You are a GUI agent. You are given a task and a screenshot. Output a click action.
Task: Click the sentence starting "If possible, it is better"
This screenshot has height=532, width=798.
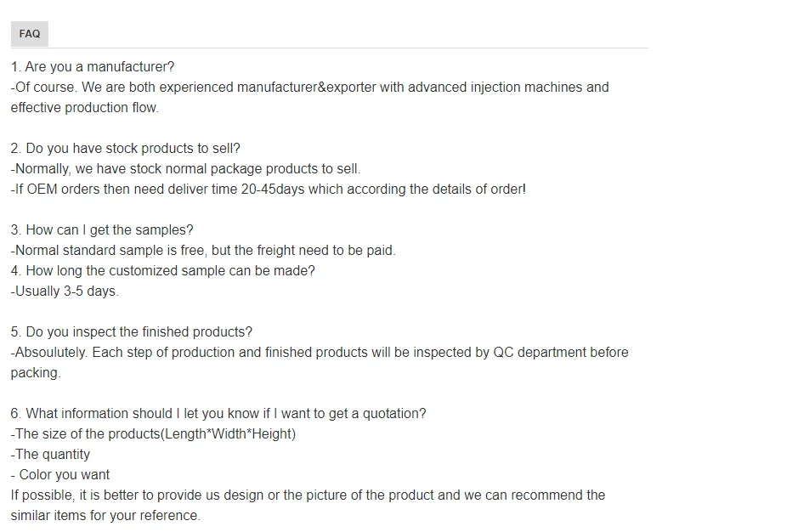(x=308, y=495)
